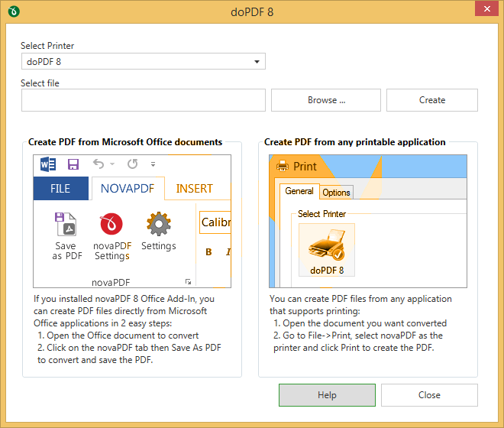Viewport: 504px width, 428px height.
Task: Click the redo circular arrow icon
Action: pyautogui.click(x=132, y=164)
